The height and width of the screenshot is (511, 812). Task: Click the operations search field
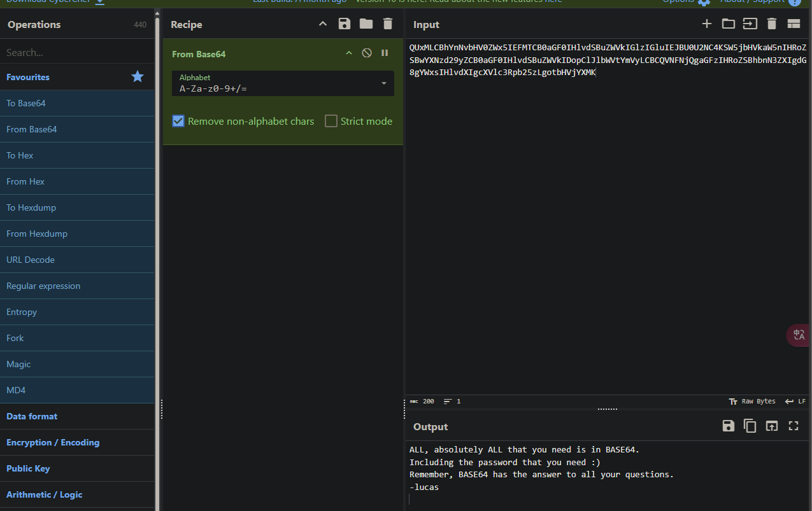tap(76, 53)
